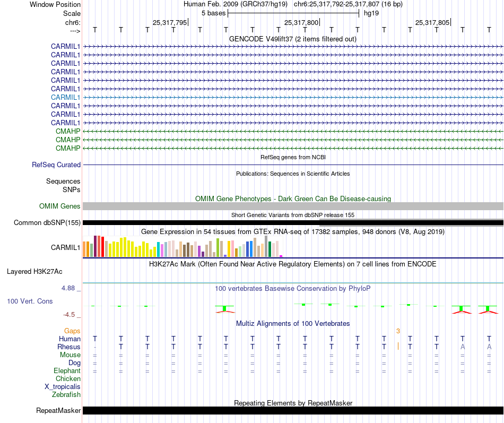504x423 pixels.
Task: Click the GENCODE V49lift37 track title
Action: coord(292,39)
